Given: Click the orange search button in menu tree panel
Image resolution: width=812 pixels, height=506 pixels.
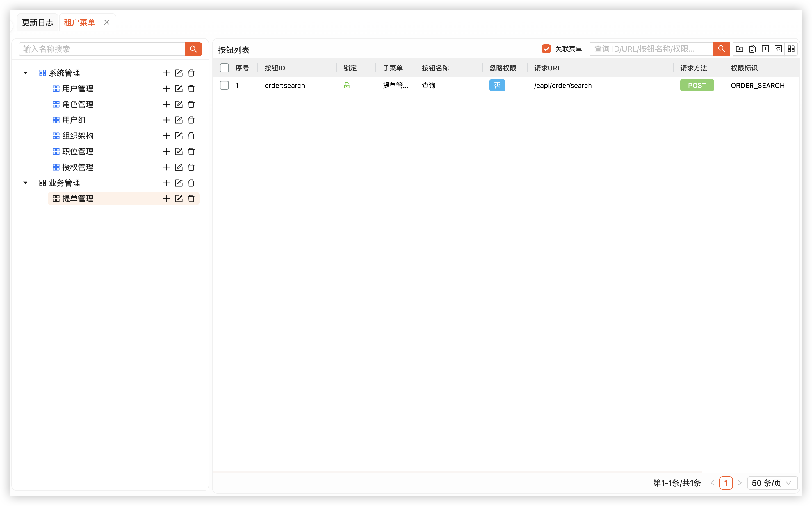Looking at the screenshot, I should 193,49.
